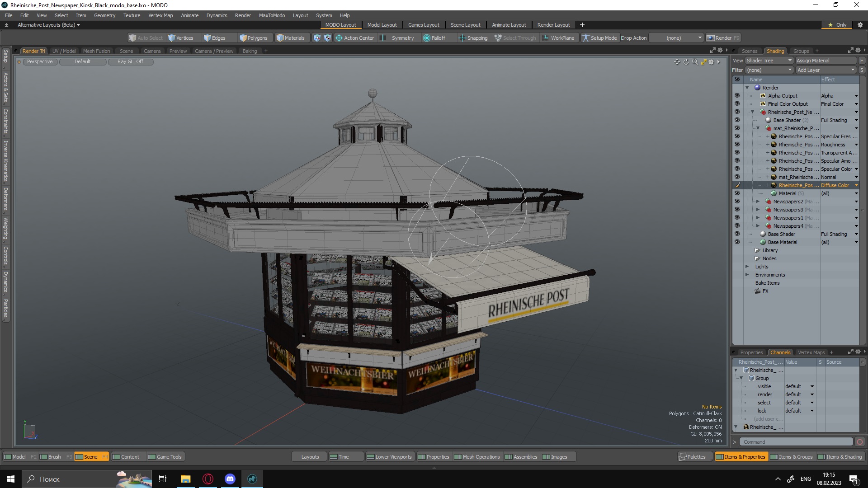Open the Action Center options

coord(355,38)
